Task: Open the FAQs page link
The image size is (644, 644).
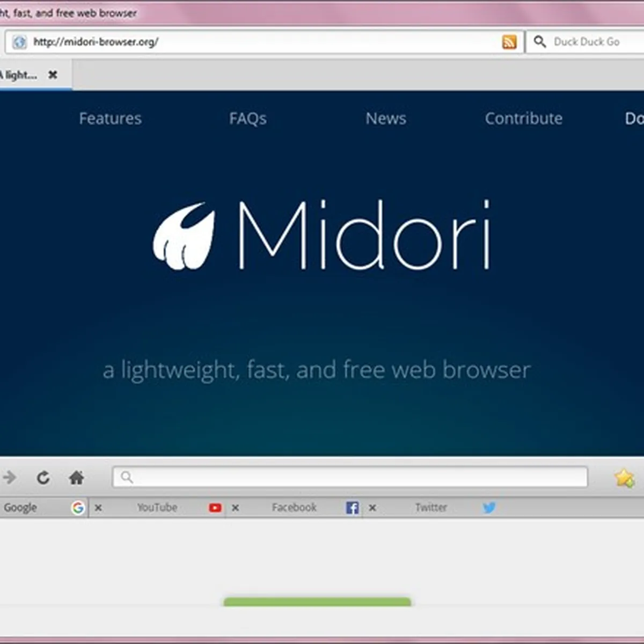Action: click(248, 119)
